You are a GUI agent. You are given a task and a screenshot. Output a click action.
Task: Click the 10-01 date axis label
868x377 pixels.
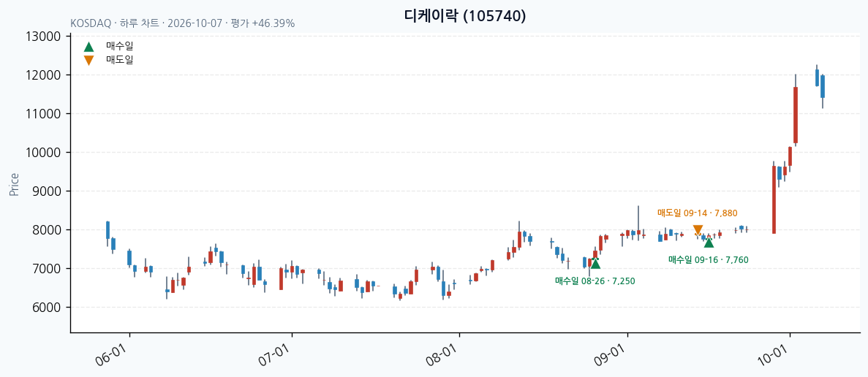coord(771,354)
